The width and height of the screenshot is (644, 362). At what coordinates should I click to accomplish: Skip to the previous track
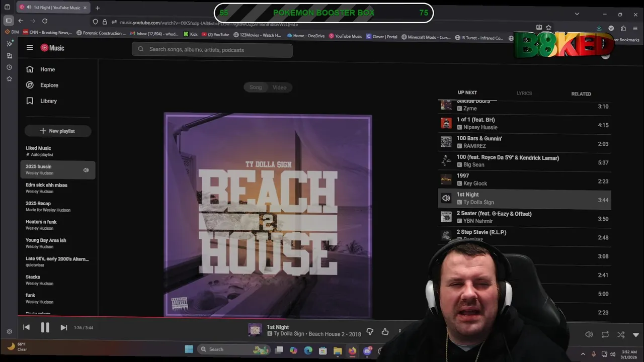(x=26, y=327)
